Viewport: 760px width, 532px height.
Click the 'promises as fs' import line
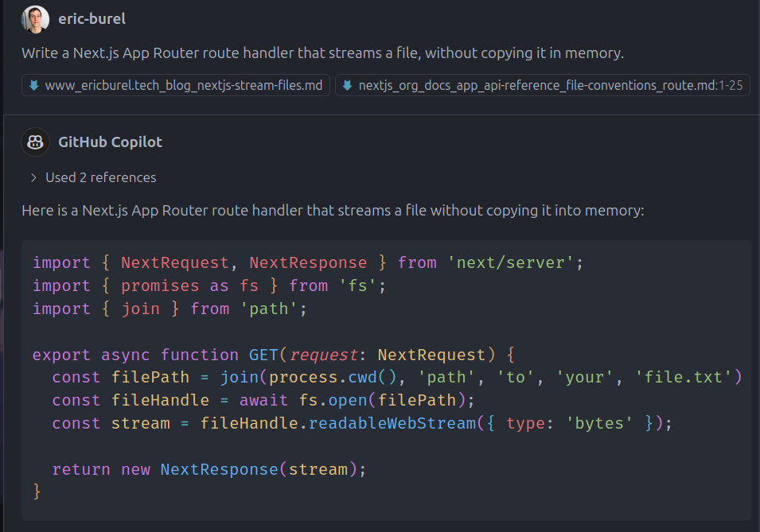[209, 285]
